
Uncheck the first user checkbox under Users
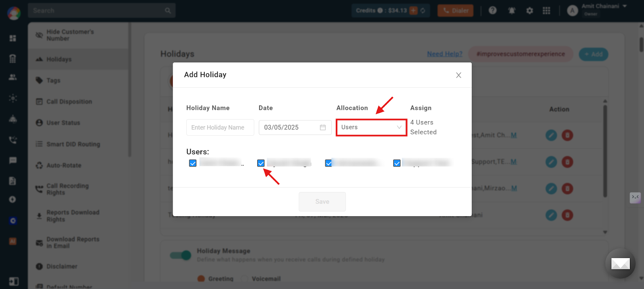pyautogui.click(x=193, y=163)
